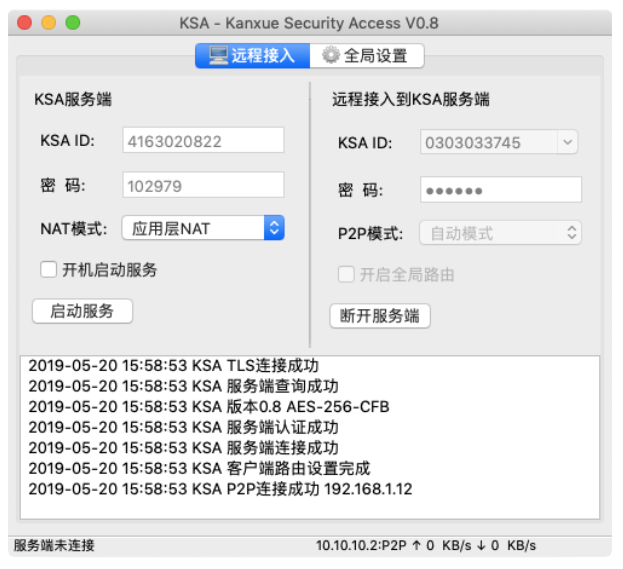Click the computer monitor icon on 远程接入 tab
Viewport: 623px width, 569px height.
click(218, 55)
